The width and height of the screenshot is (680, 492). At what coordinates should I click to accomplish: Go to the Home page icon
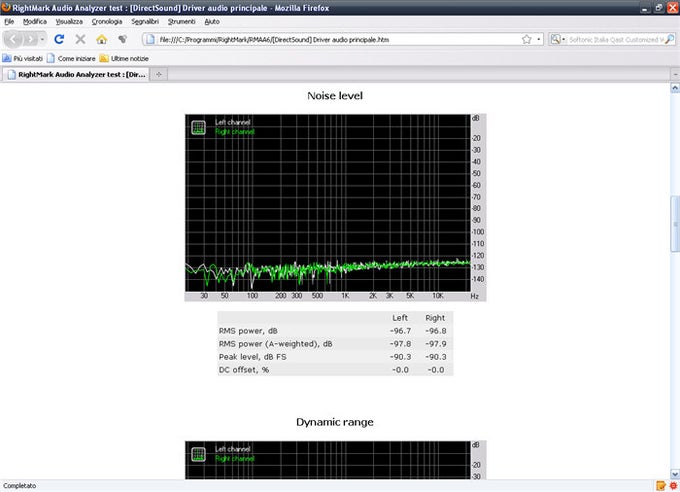click(x=101, y=39)
